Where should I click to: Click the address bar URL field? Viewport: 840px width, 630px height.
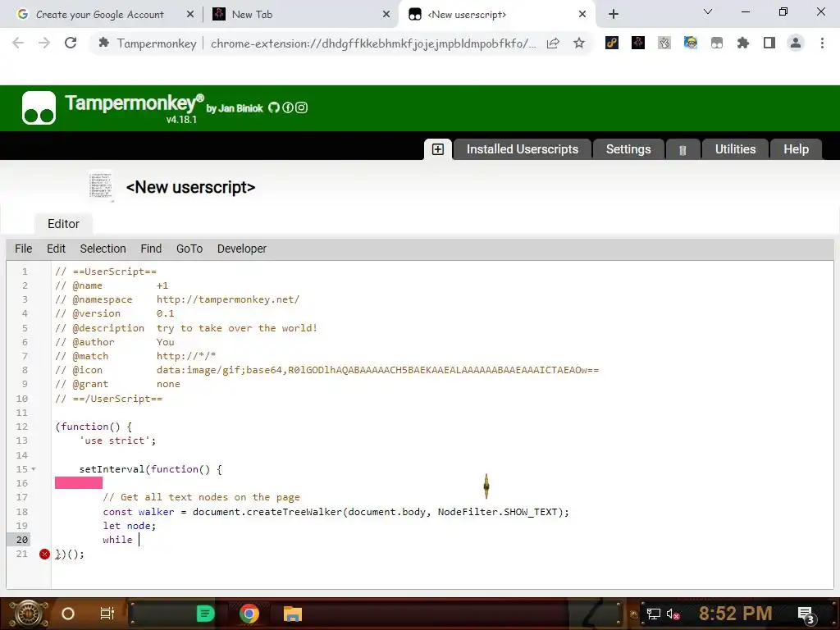click(x=373, y=43)
